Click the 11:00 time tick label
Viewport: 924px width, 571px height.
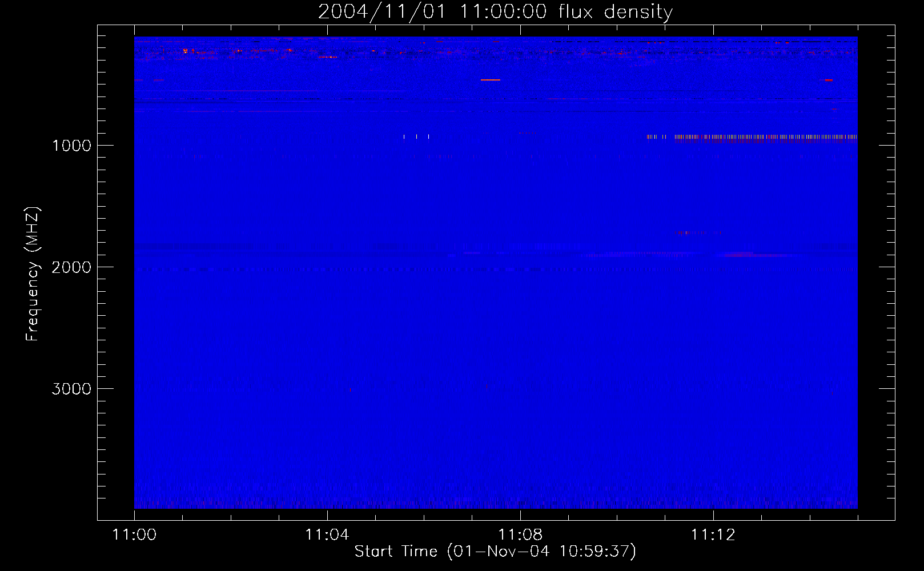(x=134, y=535)
